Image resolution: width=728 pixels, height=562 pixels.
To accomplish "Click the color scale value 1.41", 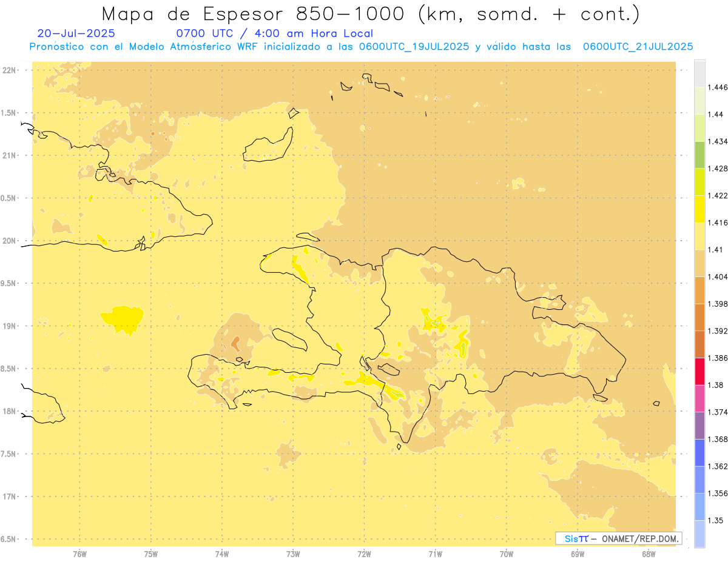I will tap(715, 250).
